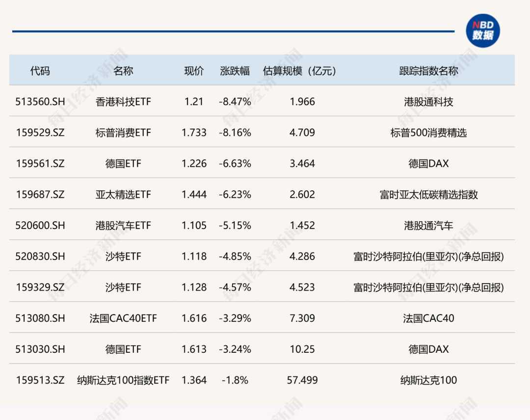Click the 法国CAC40 index name
The width and height of the screenshot is (530, 420).
pos(428,318)
